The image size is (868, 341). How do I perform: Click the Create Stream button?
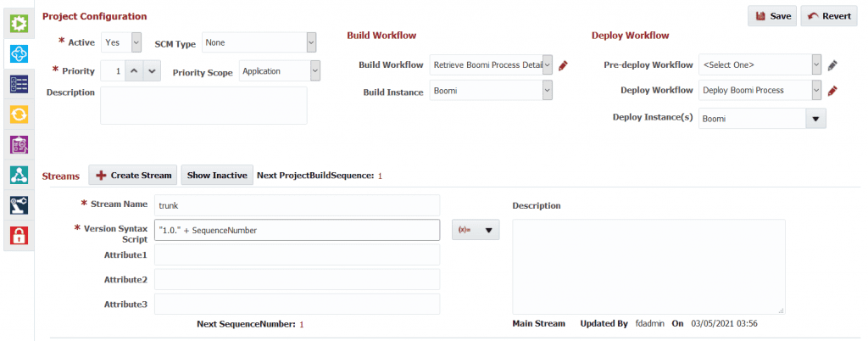133,175
